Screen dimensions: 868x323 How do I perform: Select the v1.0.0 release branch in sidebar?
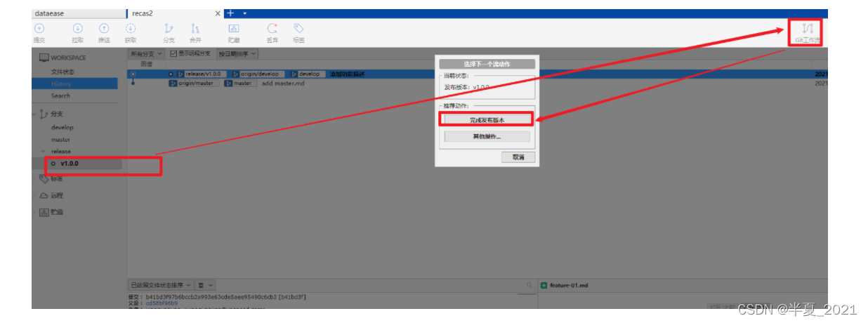69,164
